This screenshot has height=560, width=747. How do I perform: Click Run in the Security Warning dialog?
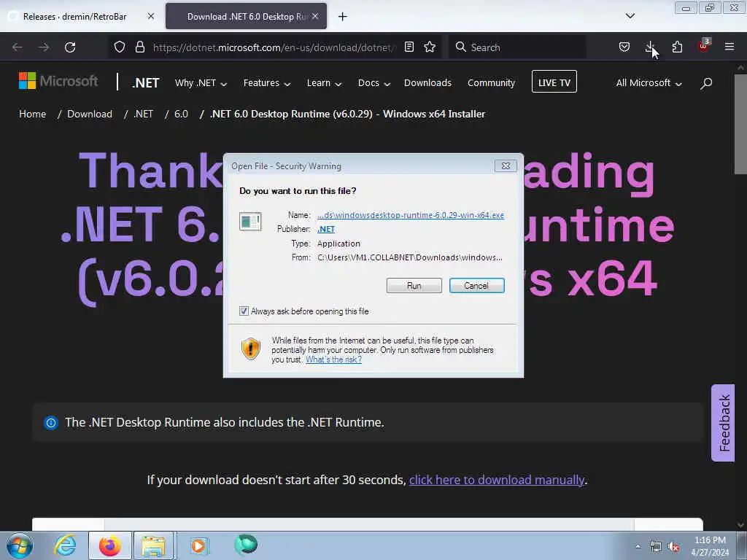(x=414, y=285)
